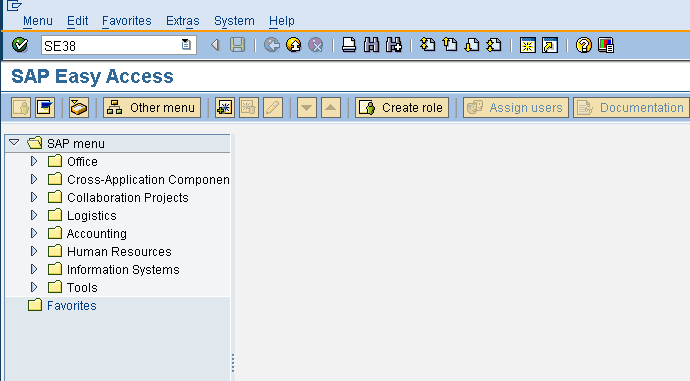Image resolution: width=690 pixels, height=381 pixels.
Task: Click the Change Favorites pencil icon
Action: [x=273, y=107]
